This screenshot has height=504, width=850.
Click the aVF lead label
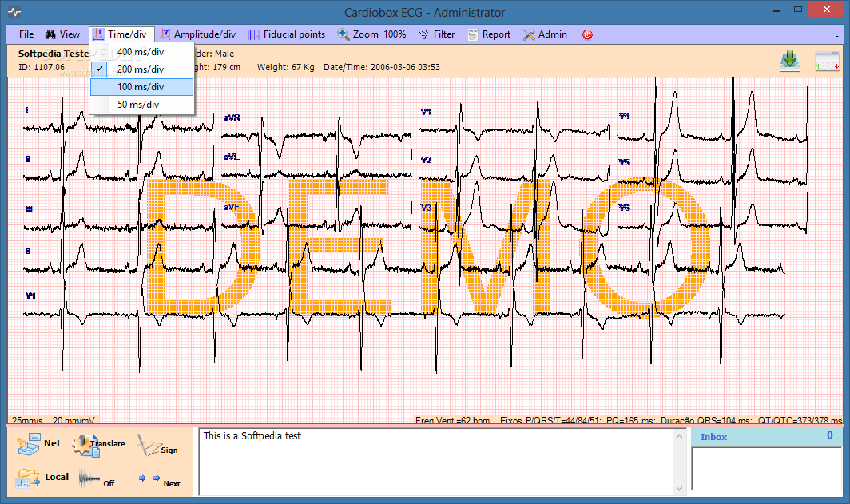(231, 207)
